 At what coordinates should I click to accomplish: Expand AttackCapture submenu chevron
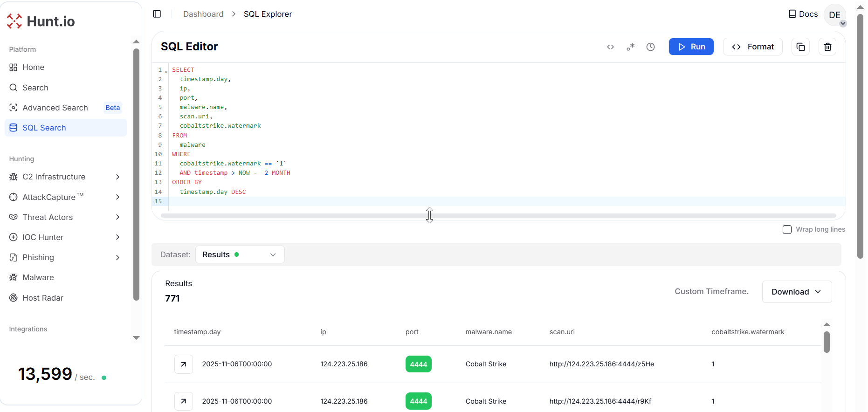click(117, 197)
